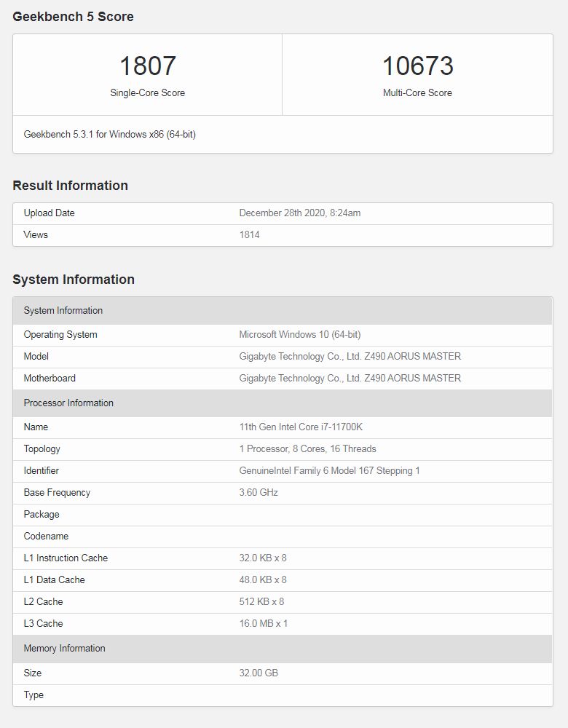This screenshot has height=728, width=568.
Task: Select 1 Processor, 8 Cores, 16 Threads value
Action: [x=308, y=449]
